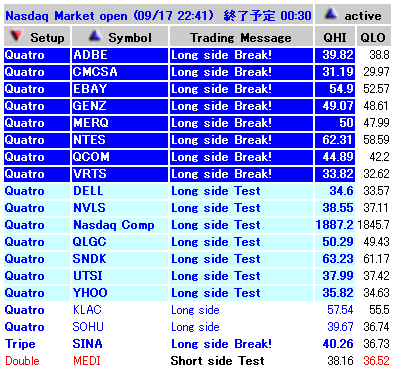Click QLO value 37.42 for UTSI
Screen dimensions: 395x369
coord(376,276)
